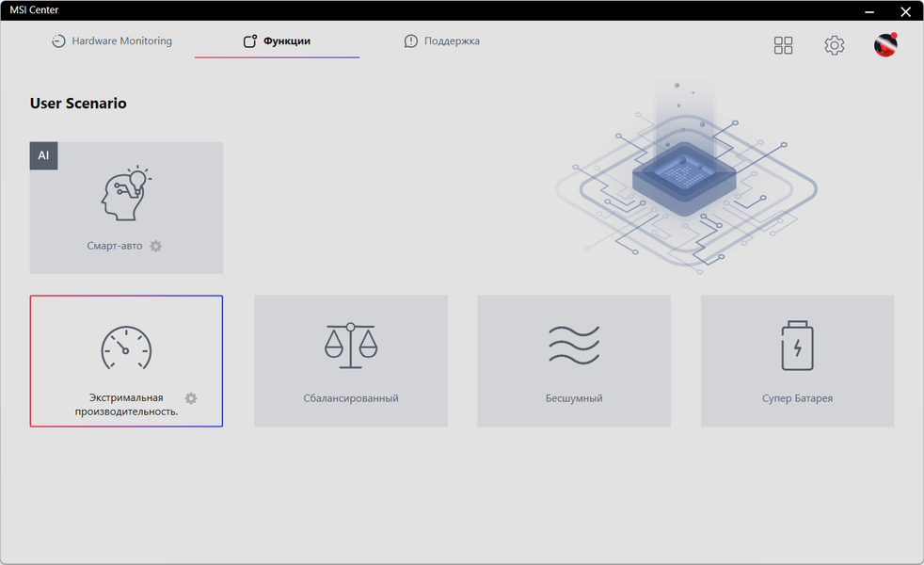Click the Бесшумный label text
This screenshot has width=924, height=565.
click(574, 398)
